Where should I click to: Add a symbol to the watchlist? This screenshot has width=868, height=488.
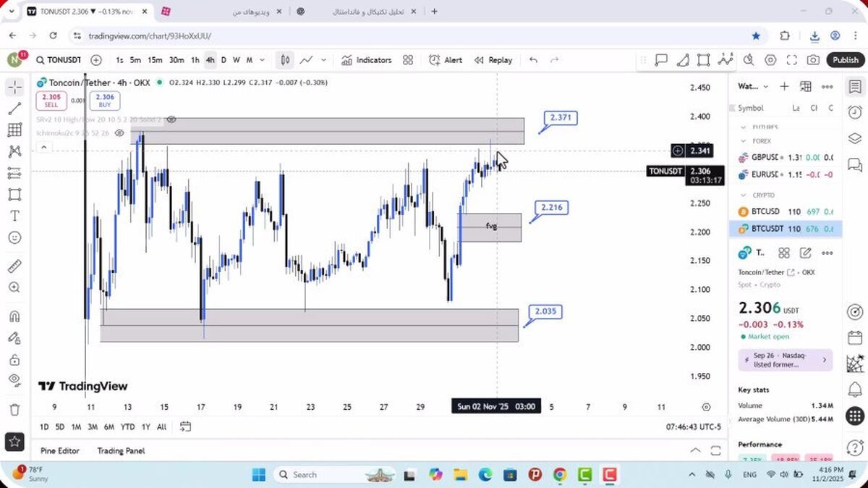784,87
